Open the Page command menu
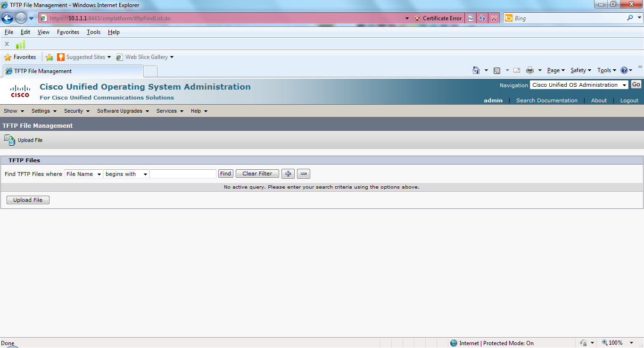This screenshot has height=348, width=644. (556, 70)
